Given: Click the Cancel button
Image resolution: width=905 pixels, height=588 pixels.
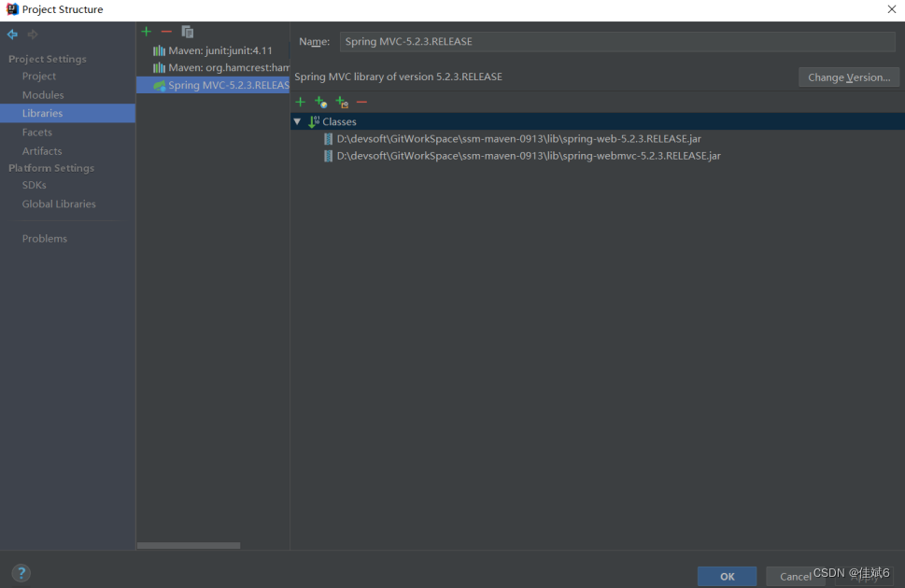Looking at the screenshot, I should pos(796,576).
